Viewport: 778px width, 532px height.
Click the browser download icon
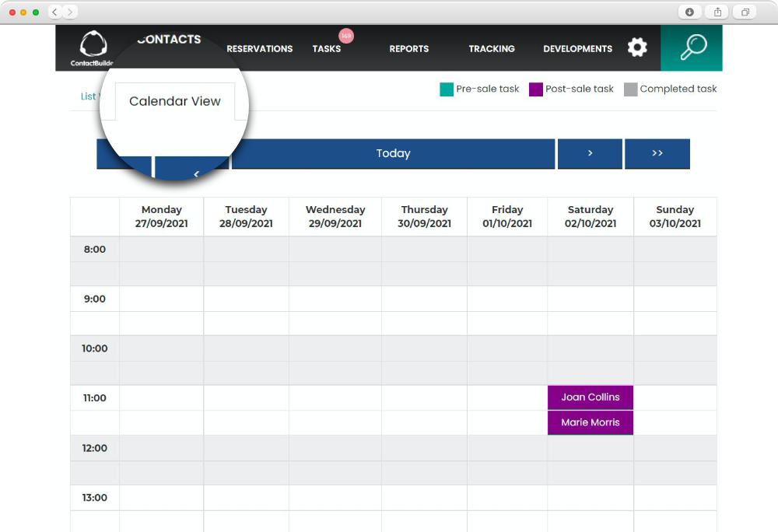pyautogui.click(x=689, y=12)
